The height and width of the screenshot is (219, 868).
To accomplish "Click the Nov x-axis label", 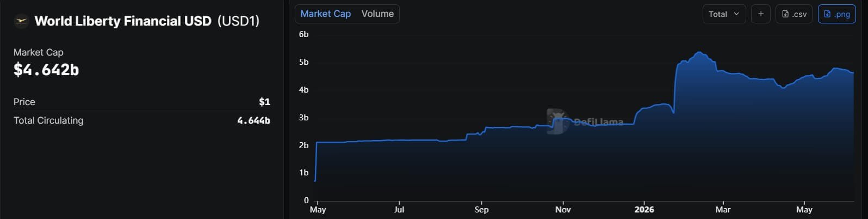I will pyautogui.click(x=563, y=209).
